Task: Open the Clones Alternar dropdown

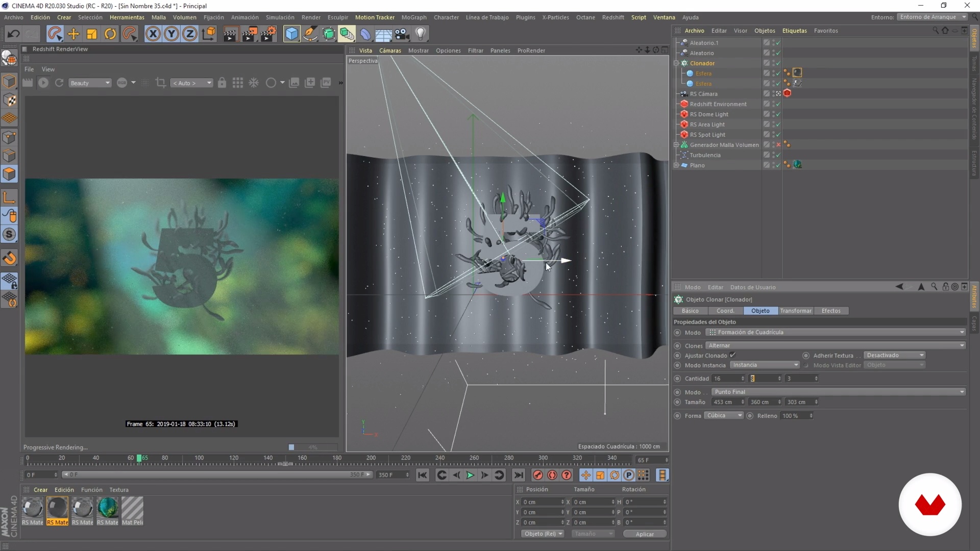Action: click(836, 345)
